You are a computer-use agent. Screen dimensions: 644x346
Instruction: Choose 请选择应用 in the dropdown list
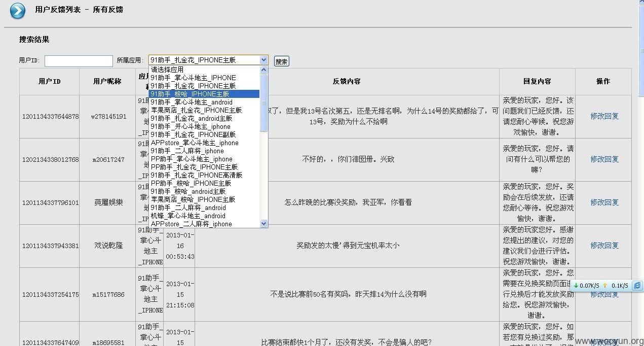204,70
